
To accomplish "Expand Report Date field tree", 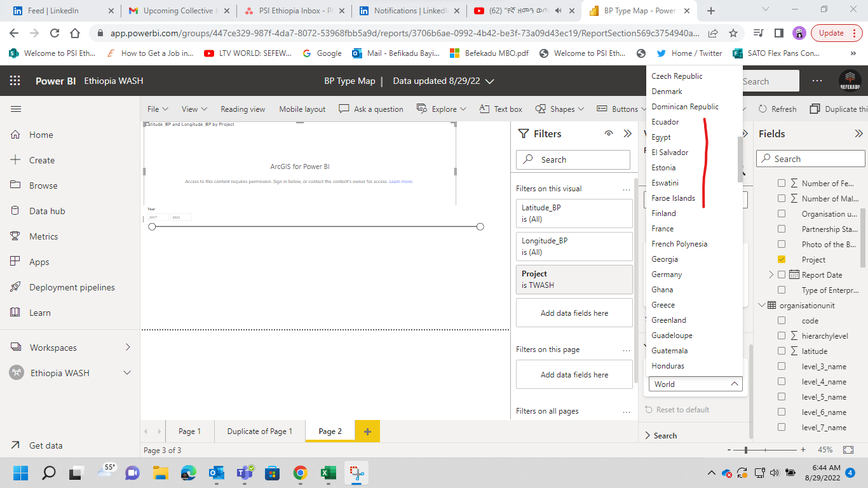I will (771, 274).
